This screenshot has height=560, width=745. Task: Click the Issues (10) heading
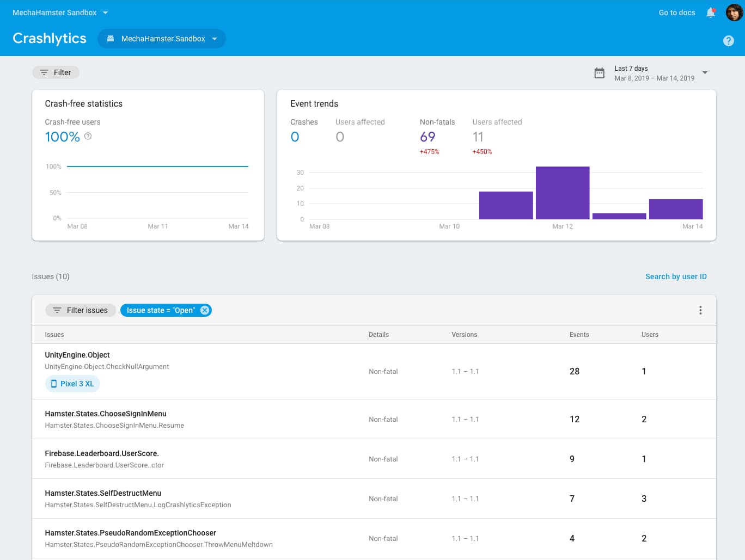pyautogui.click(x=51, y=276)
